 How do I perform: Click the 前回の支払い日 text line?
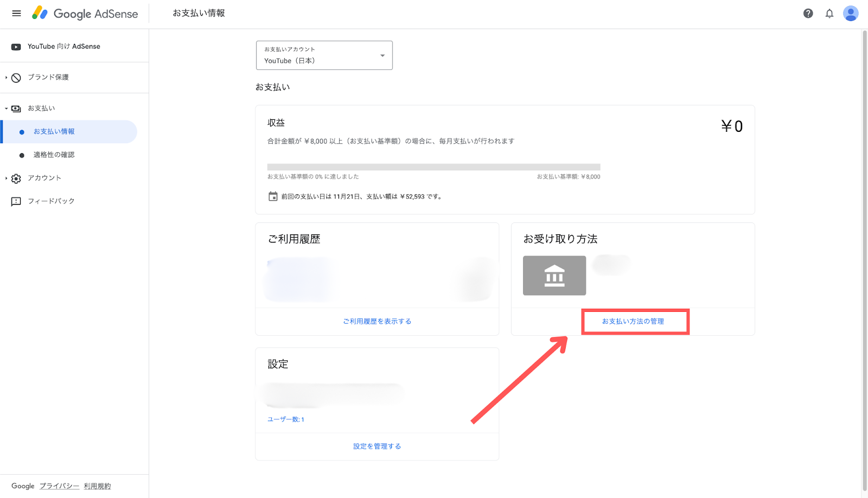(362, 196)
